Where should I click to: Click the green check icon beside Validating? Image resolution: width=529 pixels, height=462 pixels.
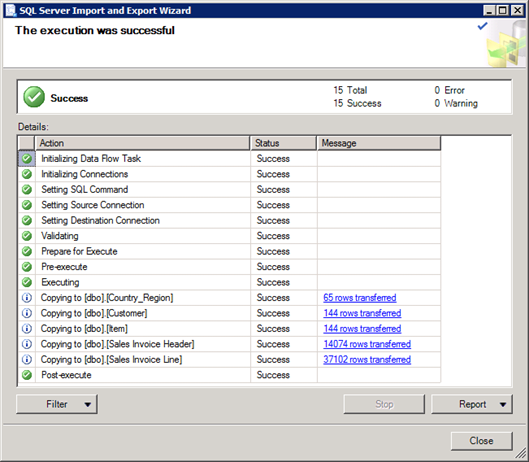click(27, 236)
